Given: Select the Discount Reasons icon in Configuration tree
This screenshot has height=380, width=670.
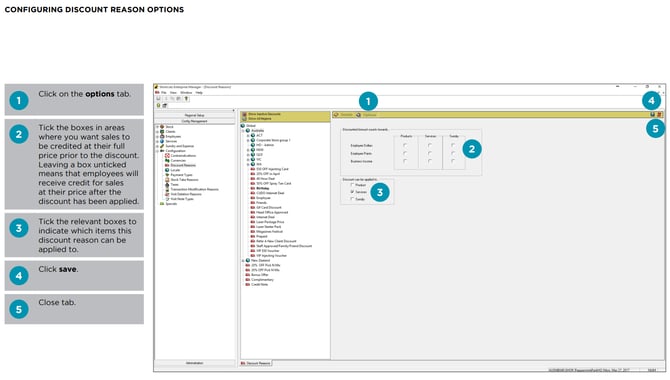Looking at the screenshot, I should pos(168,165).
